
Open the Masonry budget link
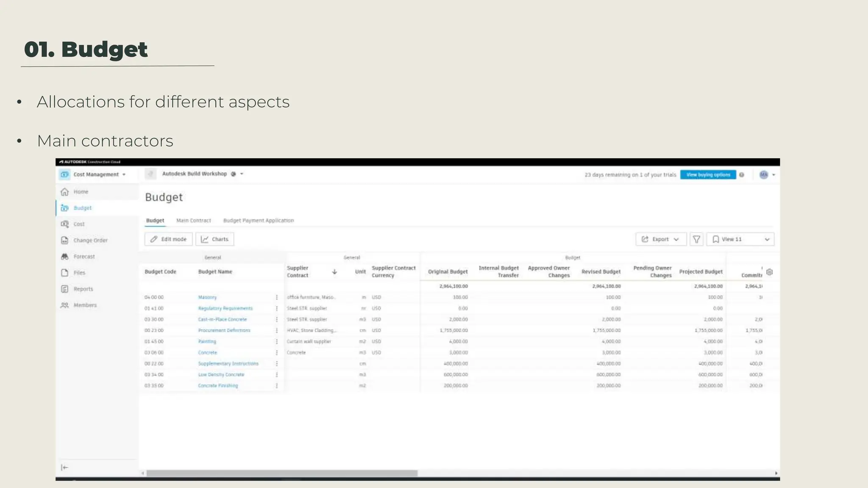point(207,297)
